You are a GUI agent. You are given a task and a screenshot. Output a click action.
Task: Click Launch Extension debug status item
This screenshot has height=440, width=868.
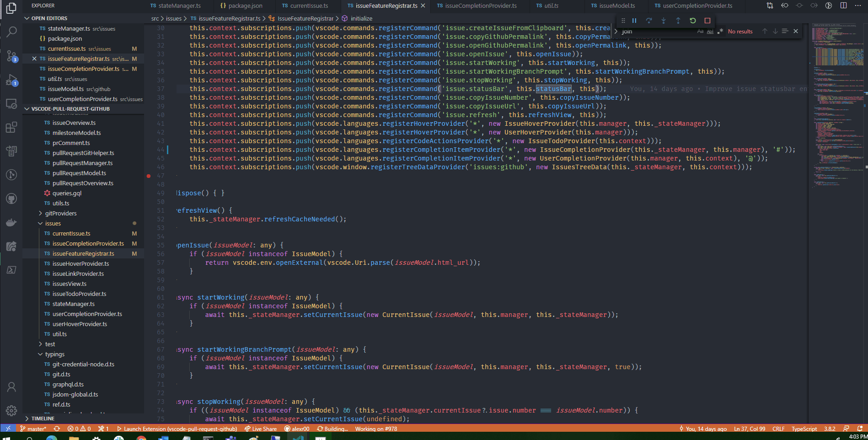177,429
